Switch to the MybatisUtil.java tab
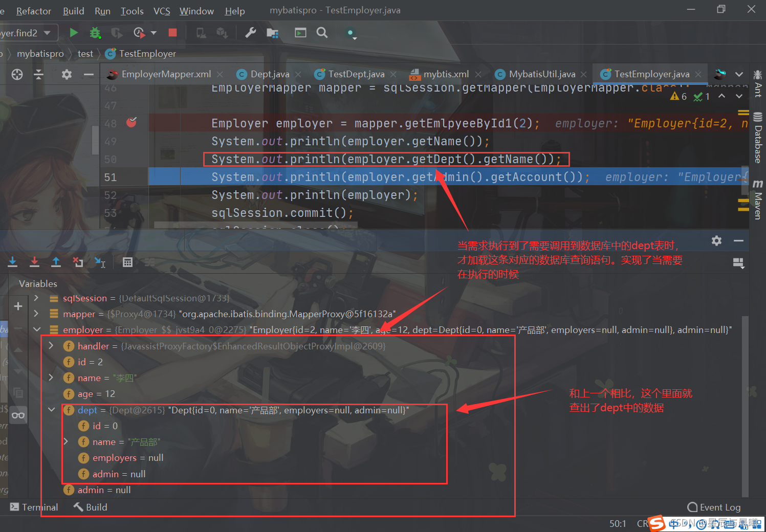The height and width of the screenshot is (532, 766). tap(542, 74)
